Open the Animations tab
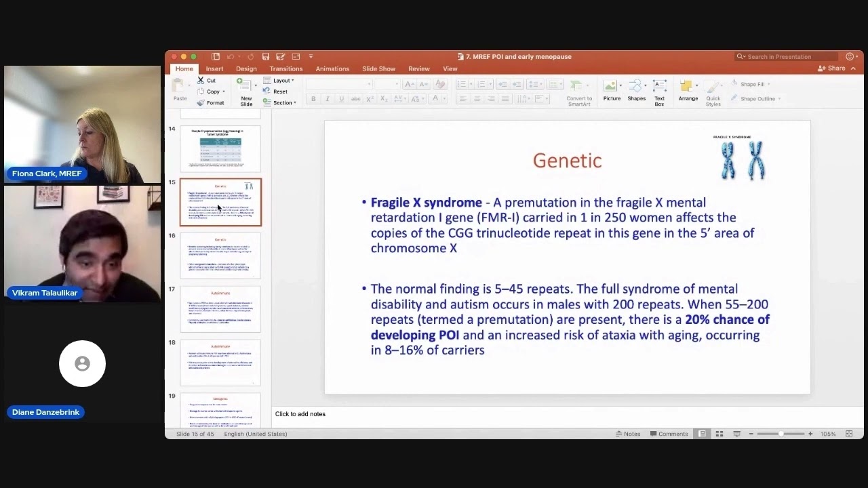 (332, 68)
